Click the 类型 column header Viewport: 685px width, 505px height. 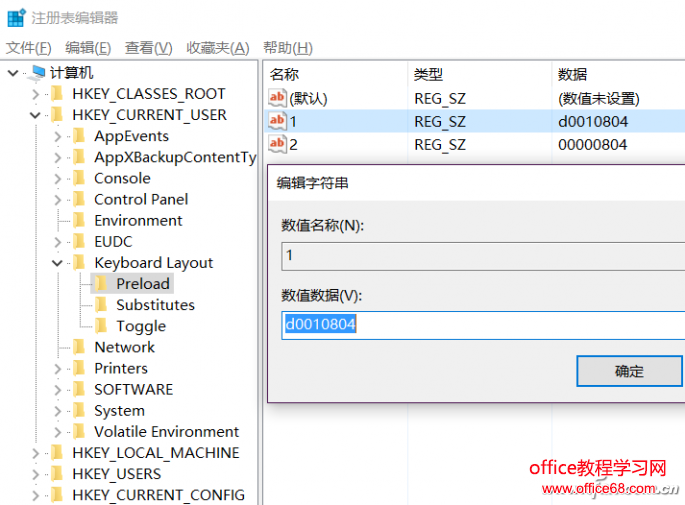[428, 75]
